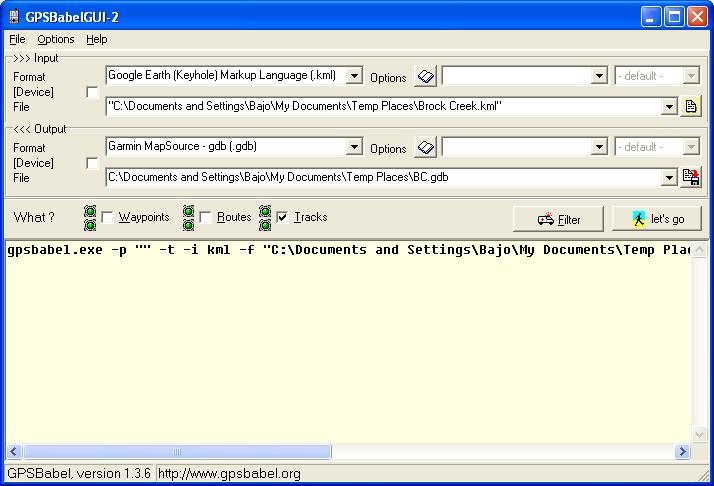Image resolution: width=714 pixels, height=486 pixels.
Task: Click the GPSBabelGUI title bar app icon
Action: [x=14, y=17]
